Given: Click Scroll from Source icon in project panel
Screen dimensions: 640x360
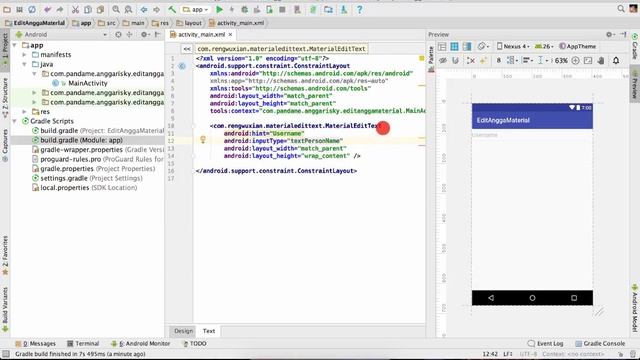Looking at the screenshot, I should 118,35.
